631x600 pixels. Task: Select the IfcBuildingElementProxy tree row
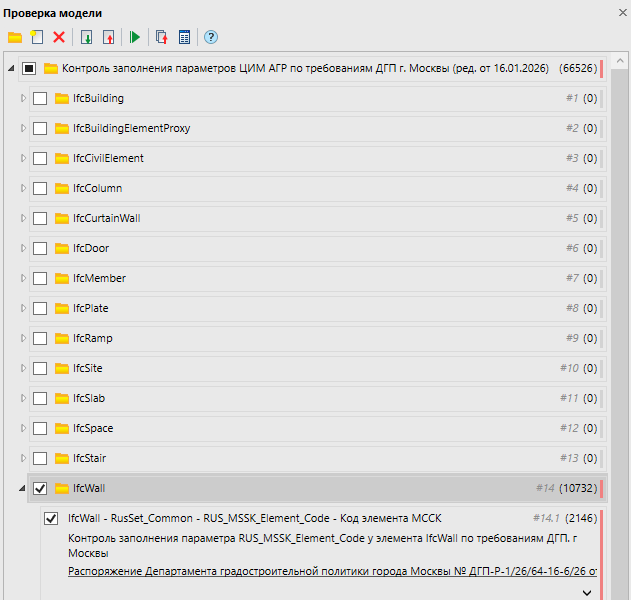click(318, 128)
